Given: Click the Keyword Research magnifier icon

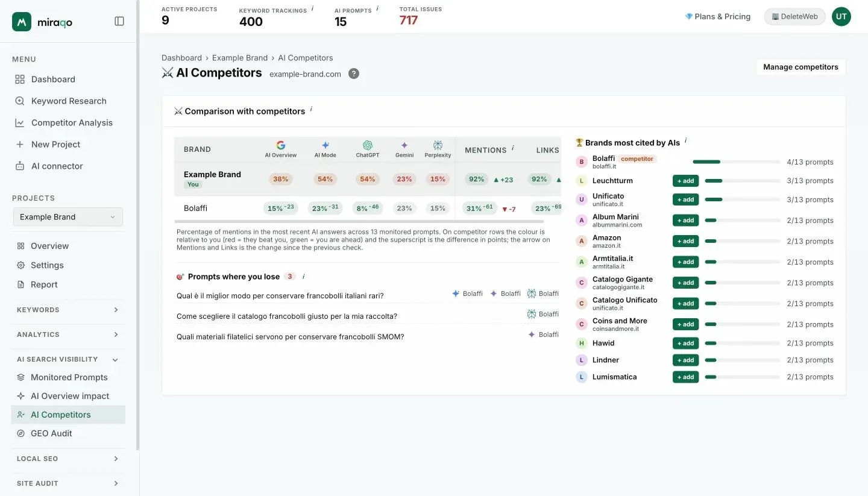Looking at the screenshot, I should [20, 101].
